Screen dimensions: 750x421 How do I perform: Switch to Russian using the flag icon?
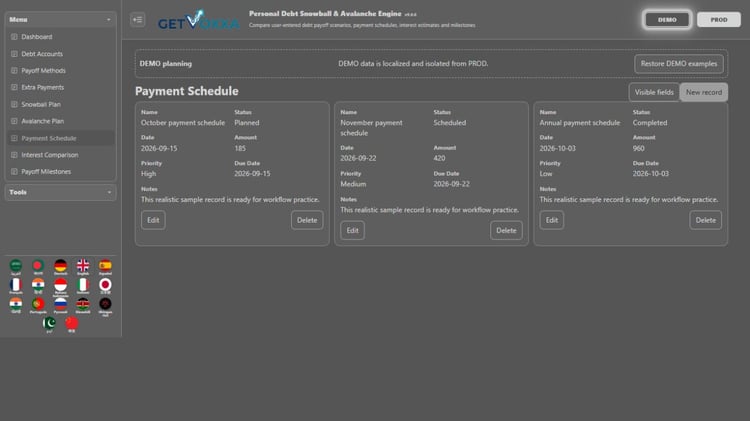[x=60, y=305]
